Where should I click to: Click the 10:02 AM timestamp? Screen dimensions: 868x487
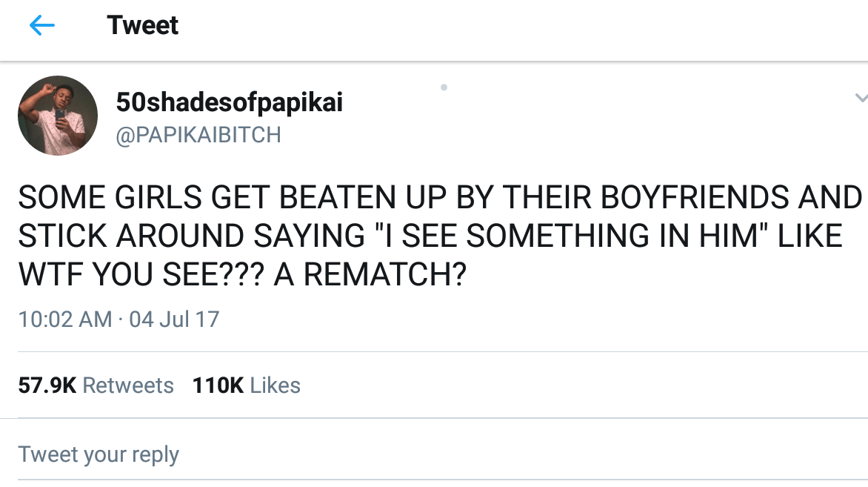tap(65, 319)
